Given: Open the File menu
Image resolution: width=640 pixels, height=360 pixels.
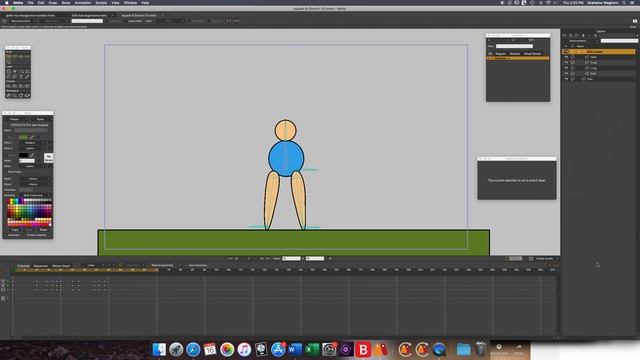Looking at the screenshot, I should tap(31, 2).
